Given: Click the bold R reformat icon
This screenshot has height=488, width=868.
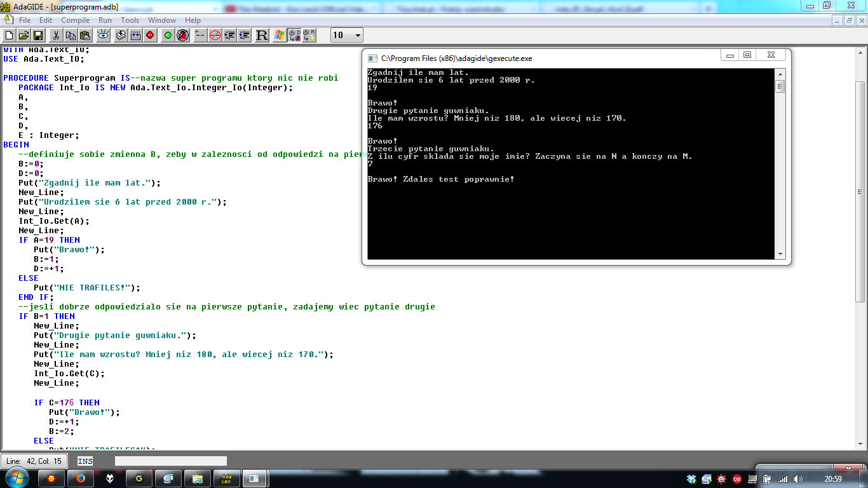Looking at the screenshot, I should point(262,36).
